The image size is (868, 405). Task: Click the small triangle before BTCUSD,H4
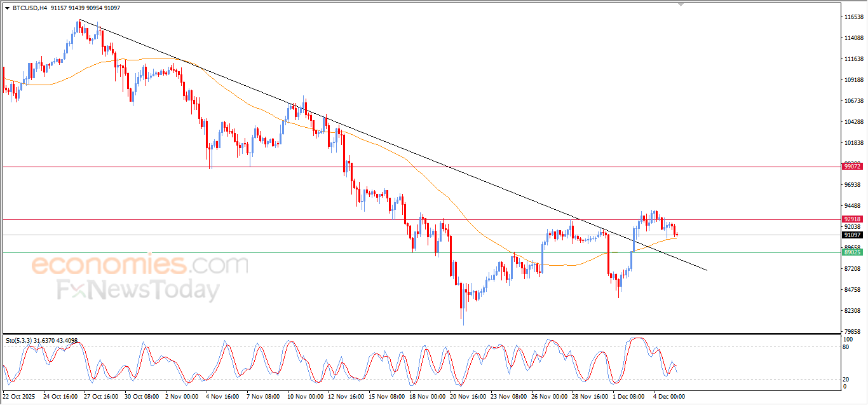pyautogui.click(x=7, y=8)
